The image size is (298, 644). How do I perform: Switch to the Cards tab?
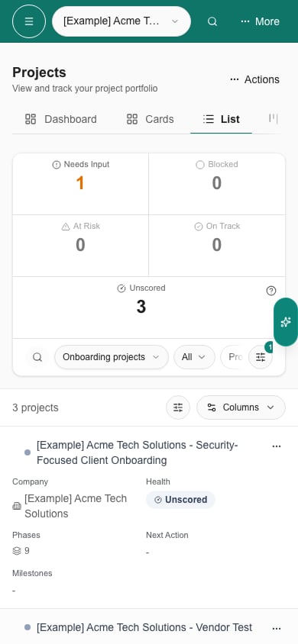pyautogui.click(x=150, y=119)
